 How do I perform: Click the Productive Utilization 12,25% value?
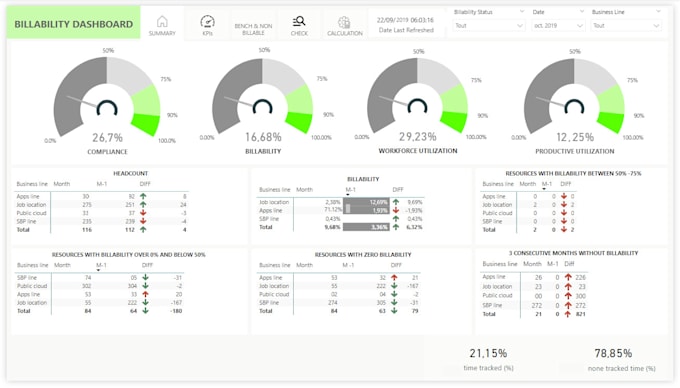(x=575, y=137)
